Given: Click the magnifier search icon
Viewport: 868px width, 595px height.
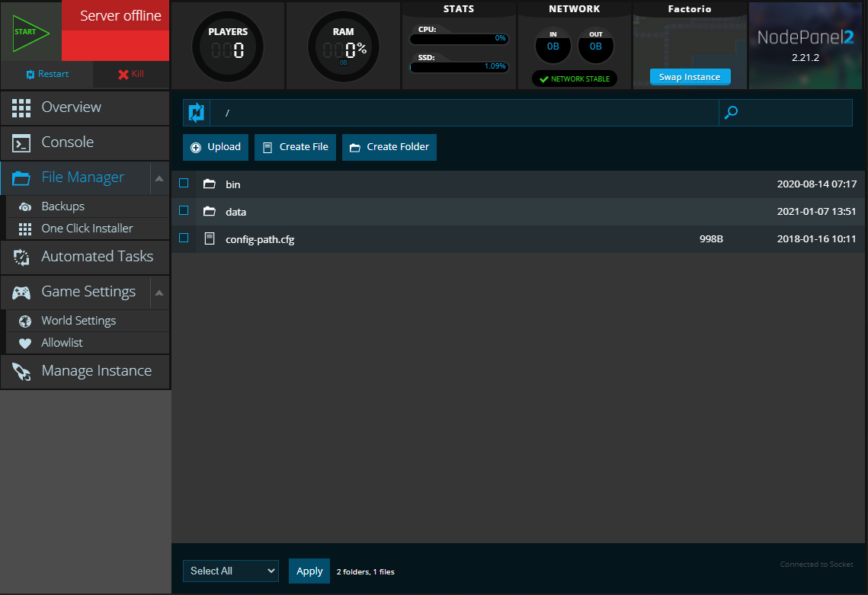Looking at the screenshot, I should point(731,113).
